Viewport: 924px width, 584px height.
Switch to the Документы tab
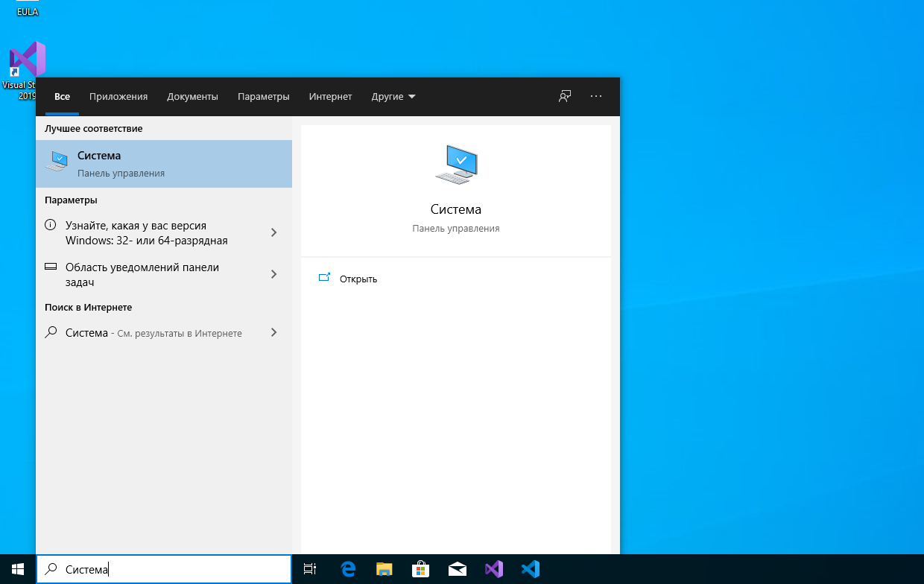pos(192,97)
